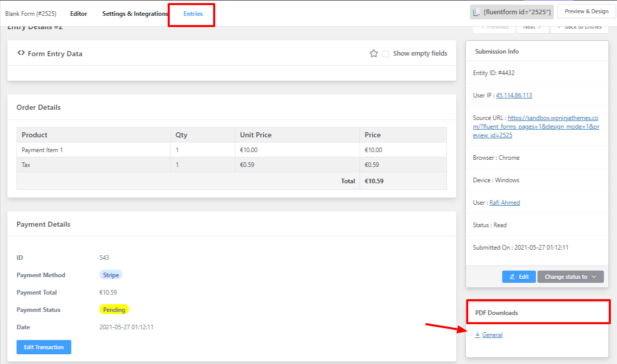Click Back to Entries button
The height and width of the screenshot is (364, 617).
coord(579,28)
